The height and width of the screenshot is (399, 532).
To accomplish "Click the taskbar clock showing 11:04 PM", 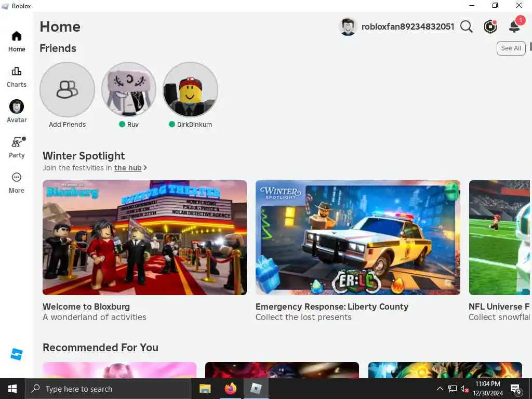I will [x=488, y=389].
